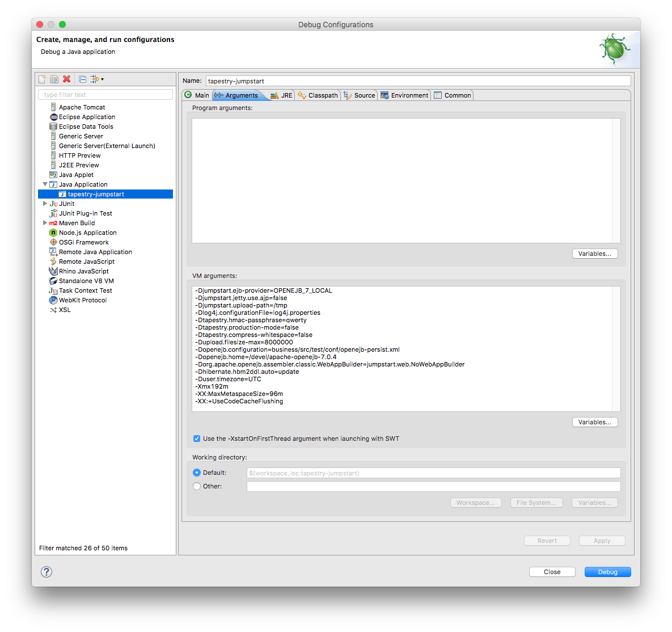Switch to the JRE tab
The width and height of the screenshot is (672, 632).
pos(282,95)
